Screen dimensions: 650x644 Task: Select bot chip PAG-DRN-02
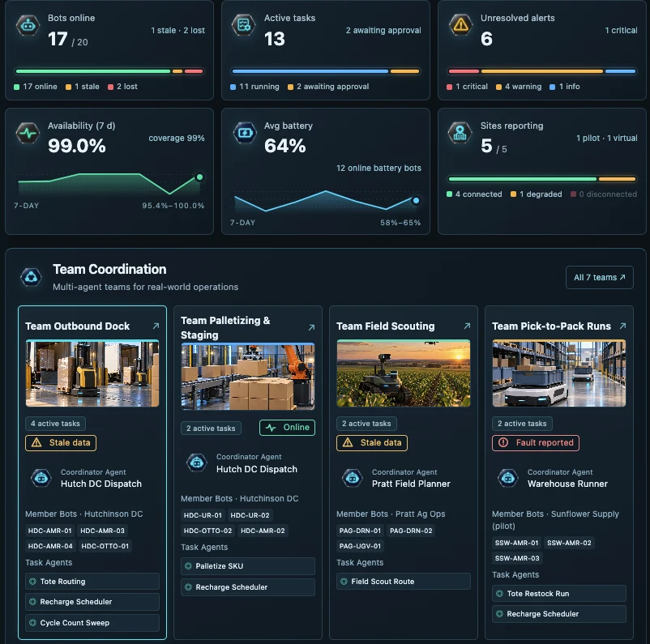[411, 531]
